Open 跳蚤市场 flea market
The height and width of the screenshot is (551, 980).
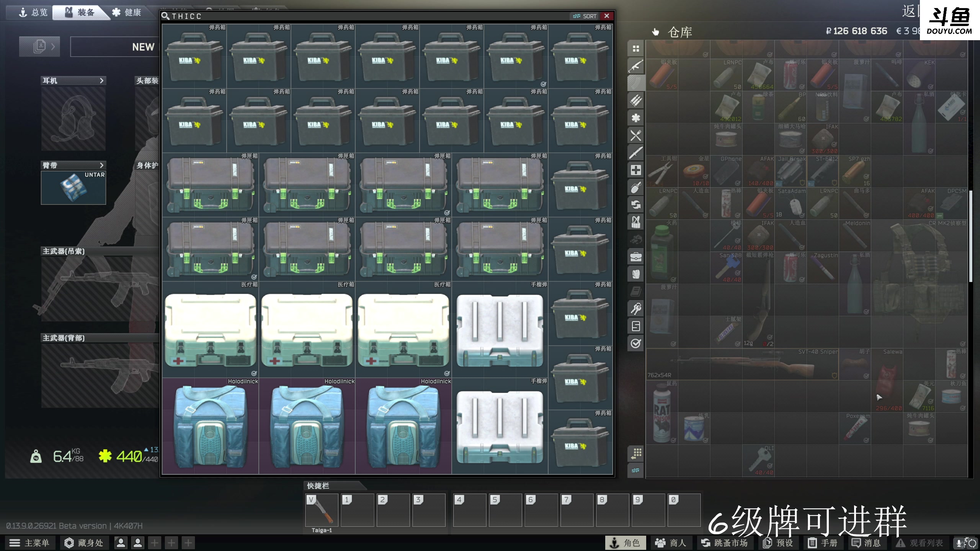point(724,543)
